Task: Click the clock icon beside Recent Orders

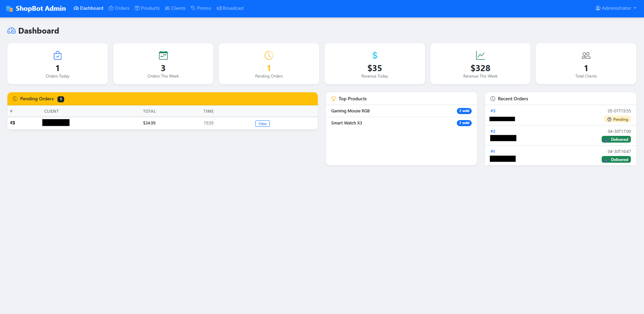Action: pyautogui.click(x=493, y=99)
